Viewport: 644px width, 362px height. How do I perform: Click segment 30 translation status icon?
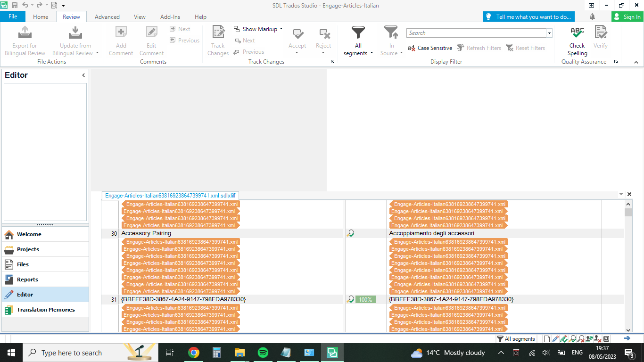350,233
